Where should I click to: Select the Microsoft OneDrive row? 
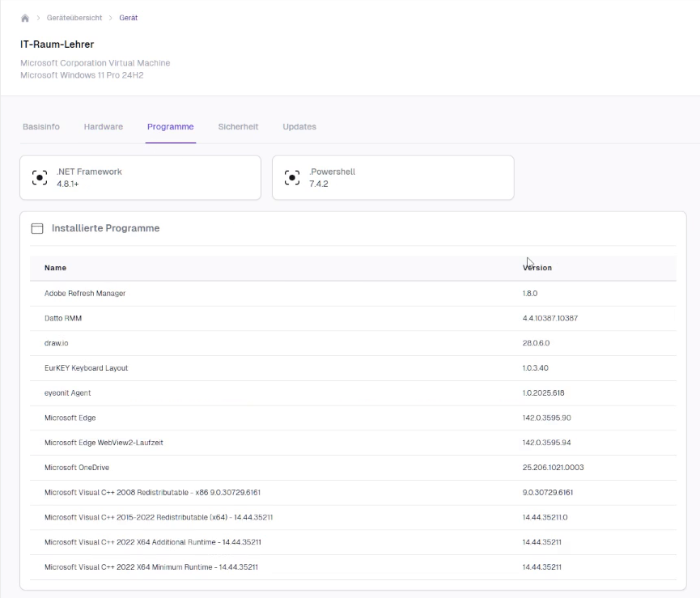point(76,468)
